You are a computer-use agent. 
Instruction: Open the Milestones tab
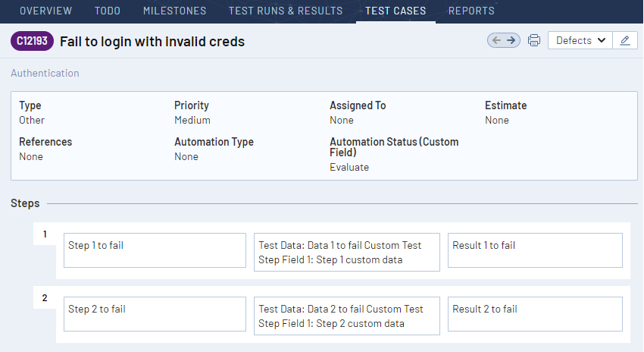click(x=174, y=11)
